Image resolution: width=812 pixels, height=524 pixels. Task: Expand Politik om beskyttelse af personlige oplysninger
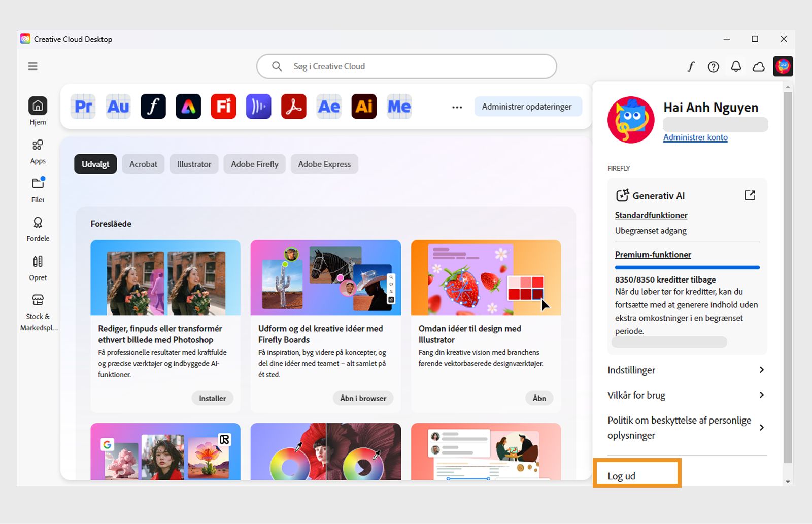(x=686, y=428)
